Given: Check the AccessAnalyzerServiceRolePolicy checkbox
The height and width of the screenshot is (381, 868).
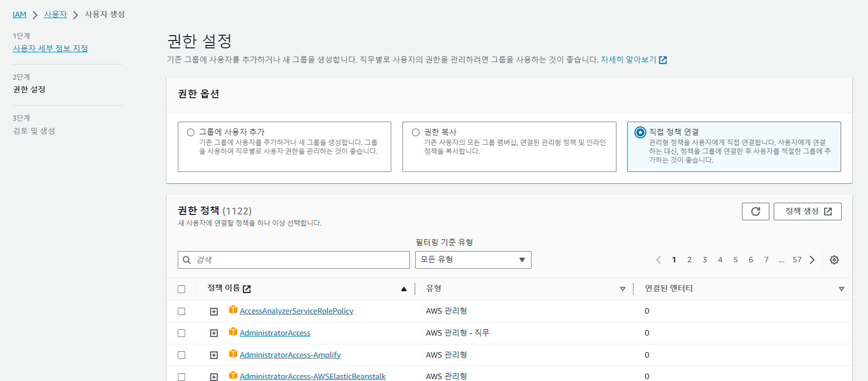Looking at the screenshot, I should [x=182, y=311].
